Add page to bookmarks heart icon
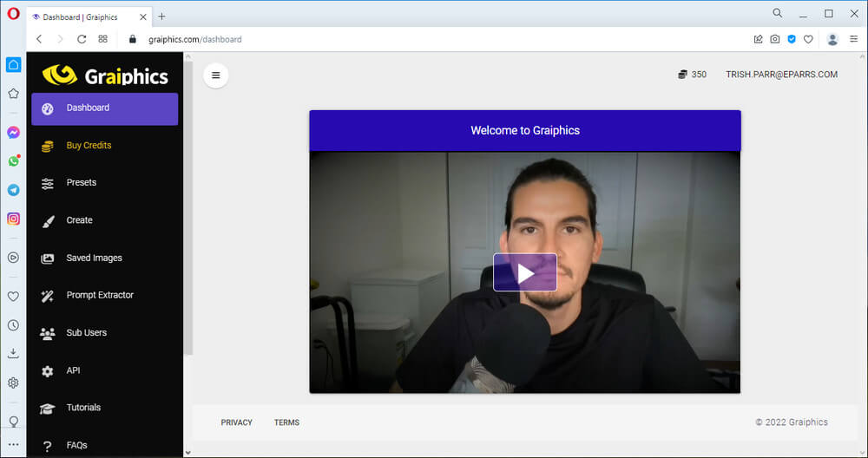Image resolution: width=868 pixels, height=458 pixels. pos(808,39)
